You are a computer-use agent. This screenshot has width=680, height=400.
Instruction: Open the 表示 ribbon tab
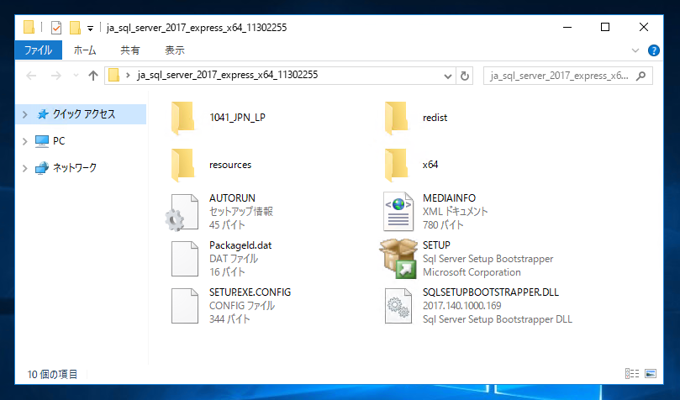click(175, 50)
